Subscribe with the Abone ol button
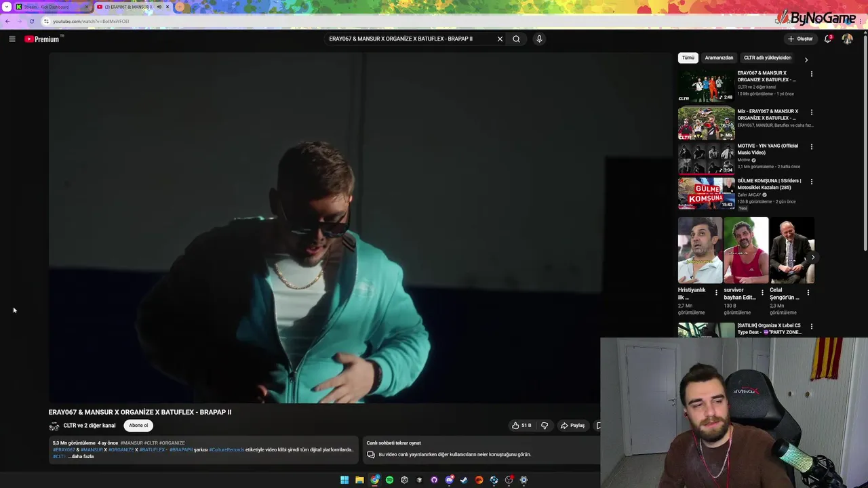The height and width of the screenshot is (488, 868). (138, 426)
